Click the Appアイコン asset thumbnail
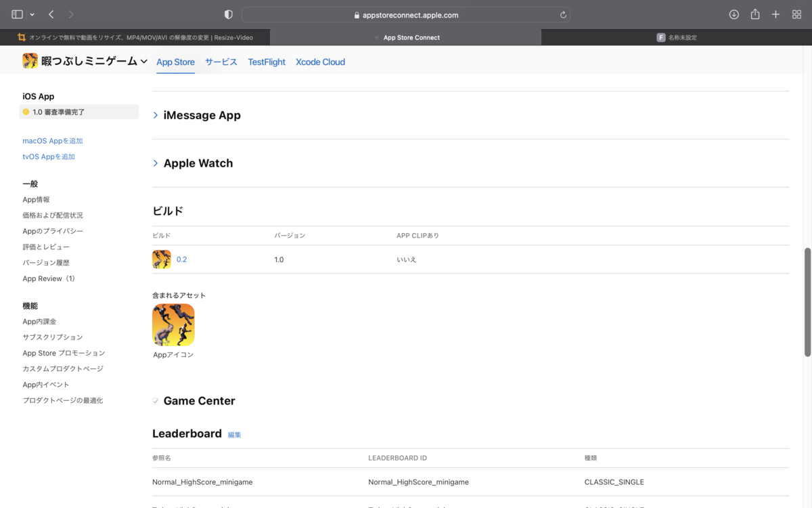 tap(173, 325)
